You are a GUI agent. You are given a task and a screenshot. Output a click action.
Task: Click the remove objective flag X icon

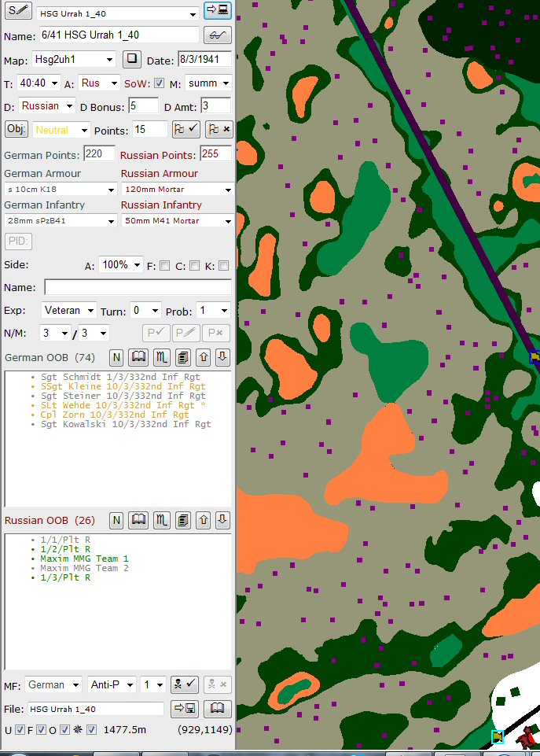[x=219, y=129]
